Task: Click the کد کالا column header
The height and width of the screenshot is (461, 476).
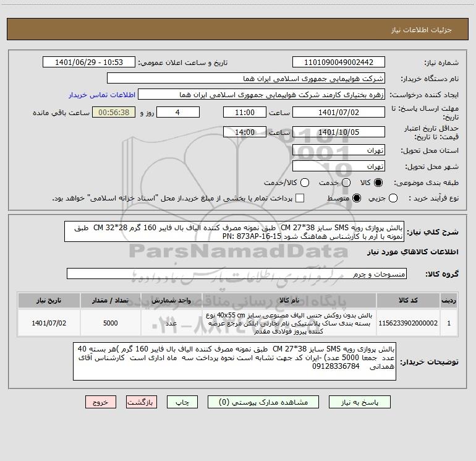Action: click(408, 300)
